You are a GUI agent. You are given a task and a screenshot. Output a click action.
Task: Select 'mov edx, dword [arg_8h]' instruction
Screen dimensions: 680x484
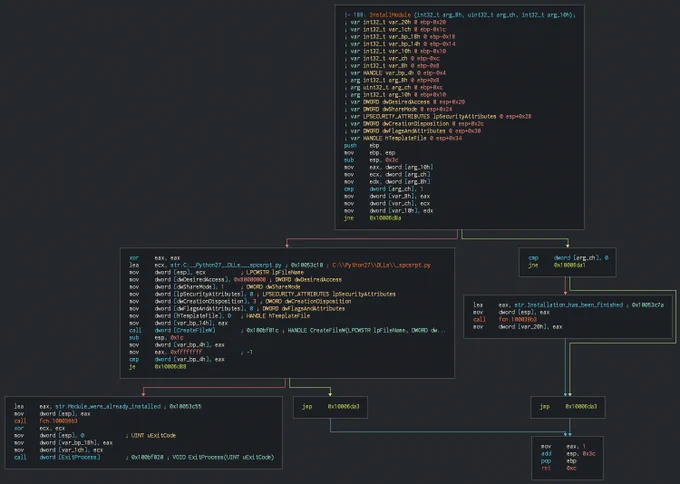[387, 181]
